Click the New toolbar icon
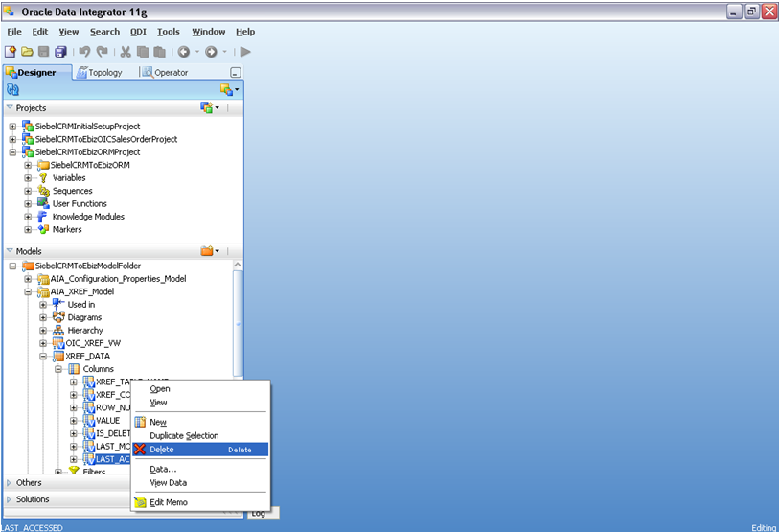Viewport: 781px width, 532px height. tap(11, 52)
